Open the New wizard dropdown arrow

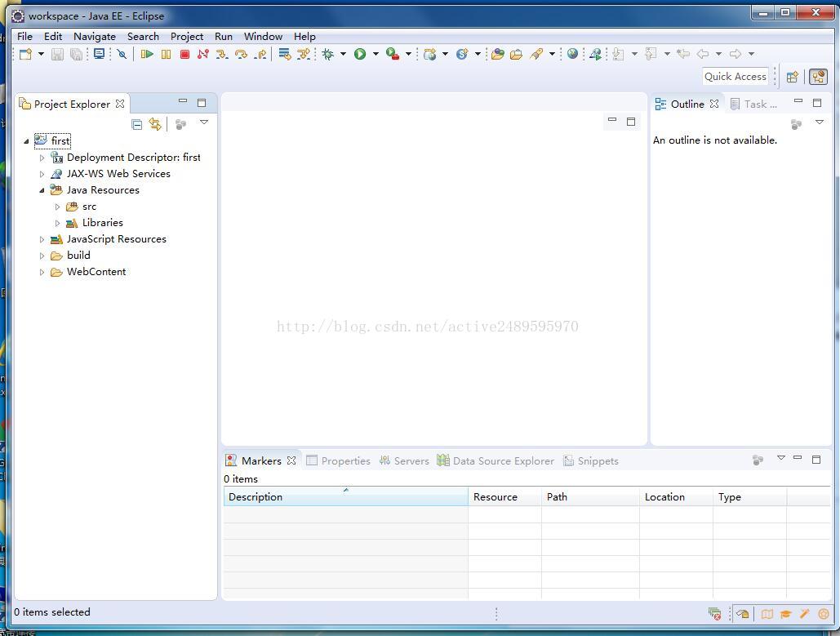pos(41,54)
